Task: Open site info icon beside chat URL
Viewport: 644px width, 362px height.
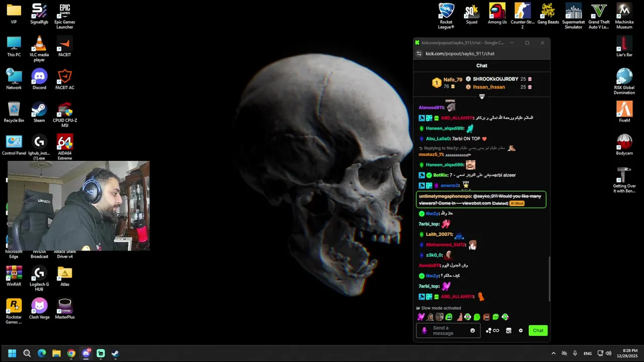Action: point(418,54)
